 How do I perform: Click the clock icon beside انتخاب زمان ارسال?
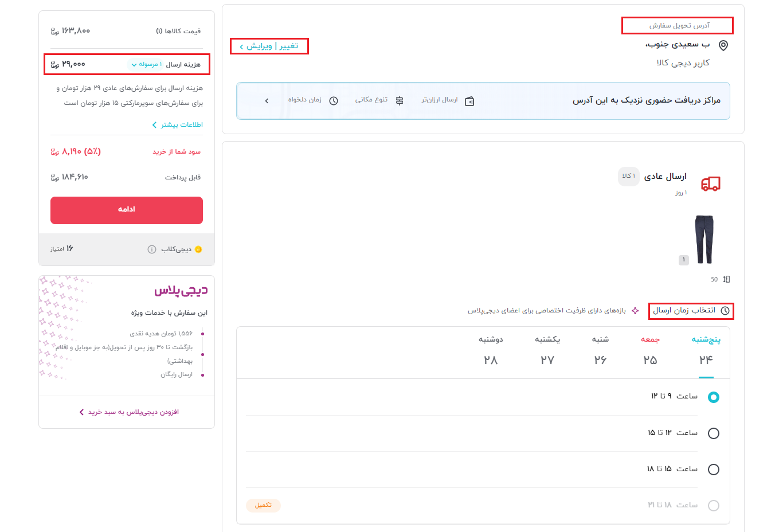click(x=725, y=311)
